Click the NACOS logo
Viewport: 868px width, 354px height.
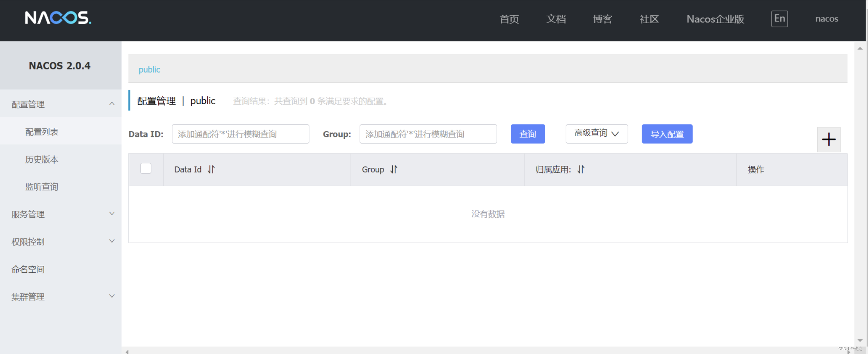[x=58, y=17]
